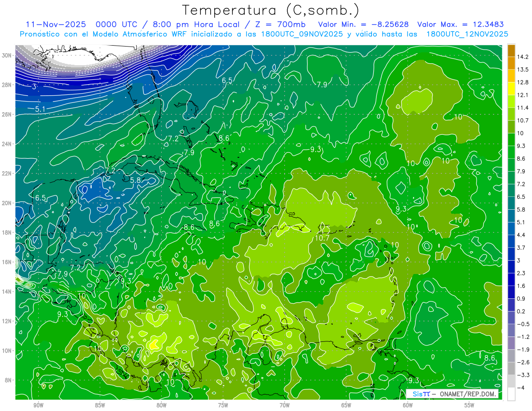This screenshot has height=411, width=532.
Task: Click the legend value '4.4'
Action: pos(521,235)
